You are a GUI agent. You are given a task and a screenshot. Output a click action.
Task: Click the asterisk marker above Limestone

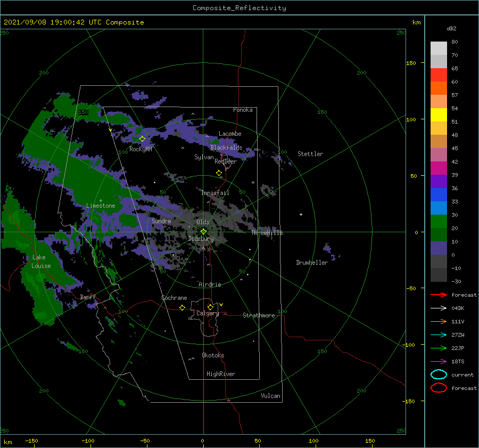101,201
